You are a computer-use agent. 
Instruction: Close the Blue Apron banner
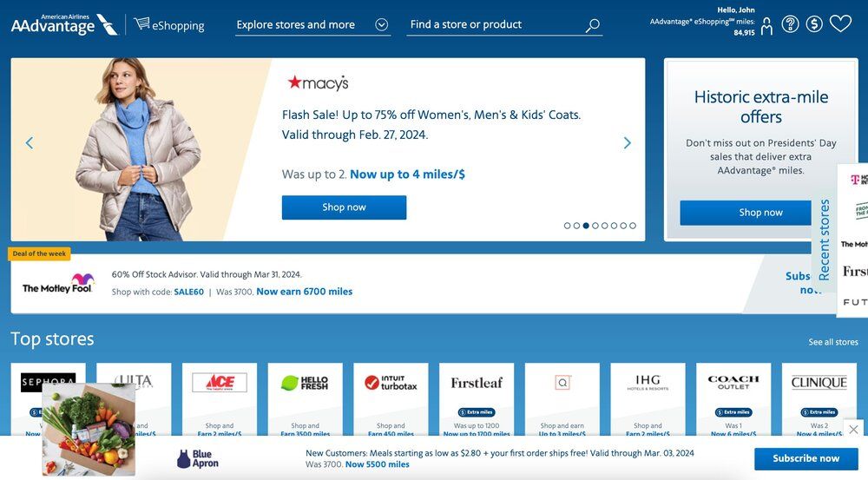[x=853, y=429]
